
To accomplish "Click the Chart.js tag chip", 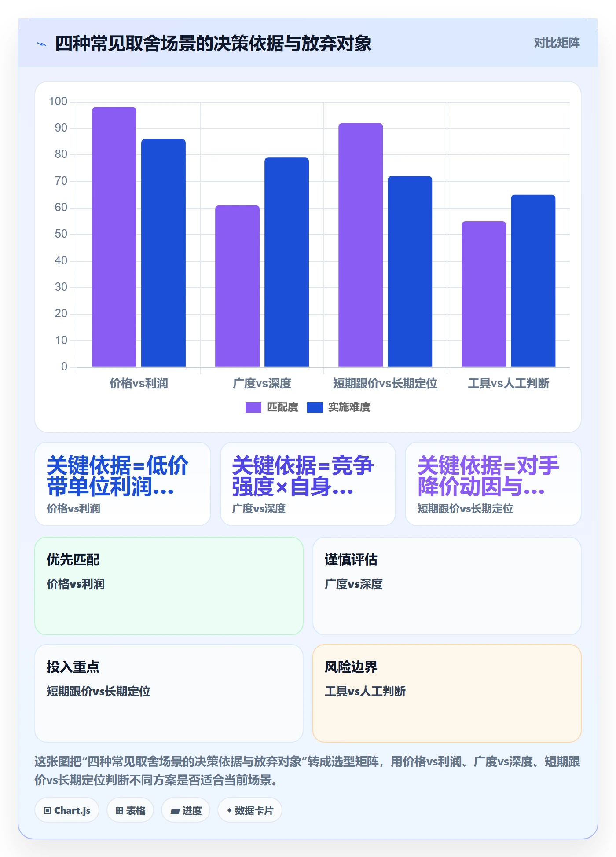I will tap(67, 810).
